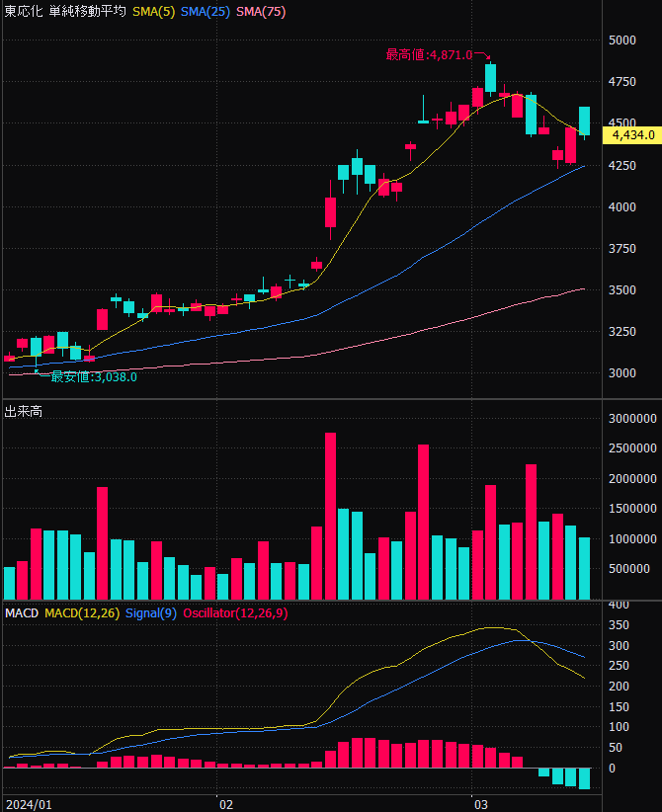Click the 4750 price axis label
Viewport: 662px width, 812px height.
click(x=622, y=82)
